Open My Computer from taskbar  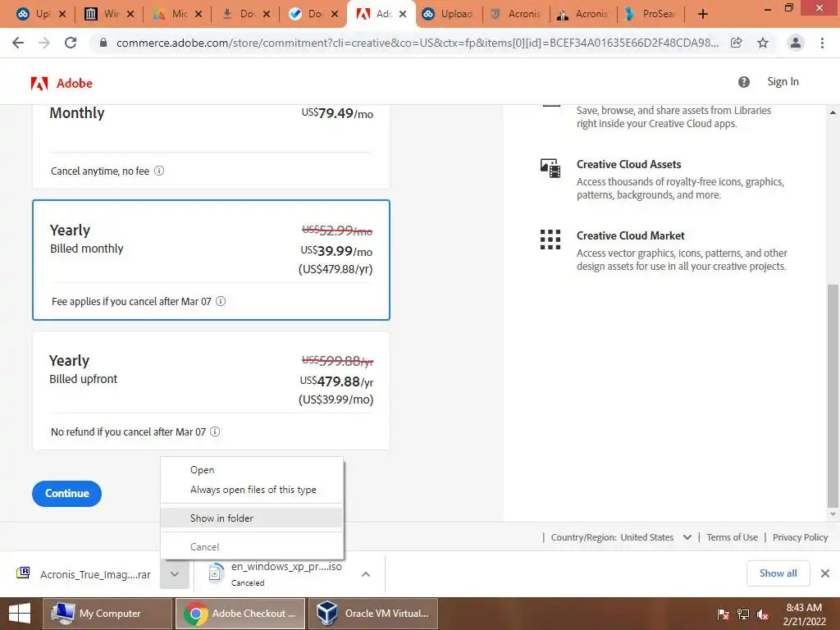(107, 614)
